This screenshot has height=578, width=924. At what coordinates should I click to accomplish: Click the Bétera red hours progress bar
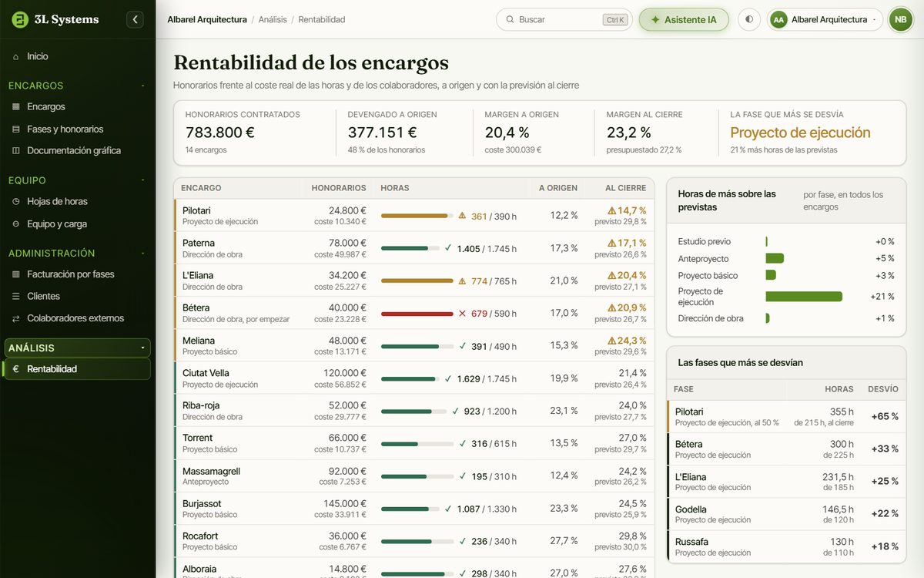tap(417, 314)
